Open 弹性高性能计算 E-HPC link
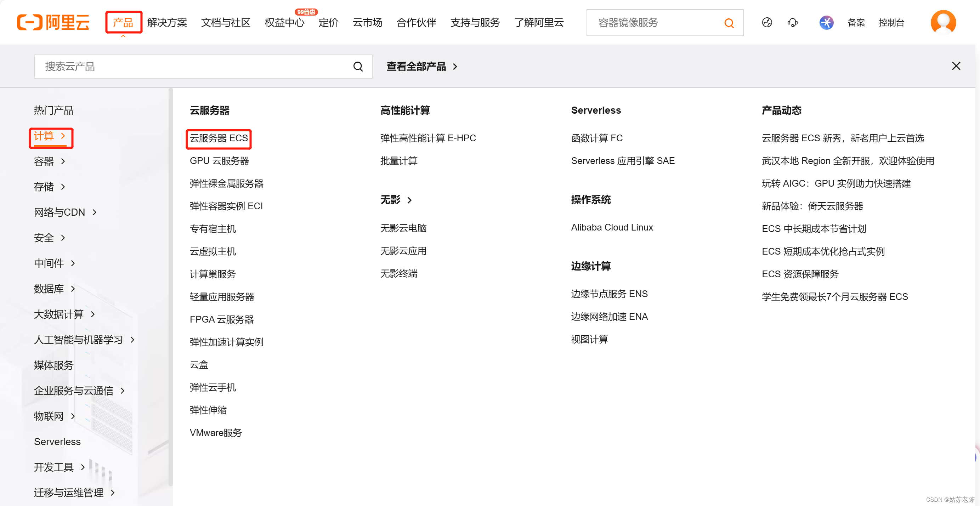The image size is (980, 506). tap(428, 138)
